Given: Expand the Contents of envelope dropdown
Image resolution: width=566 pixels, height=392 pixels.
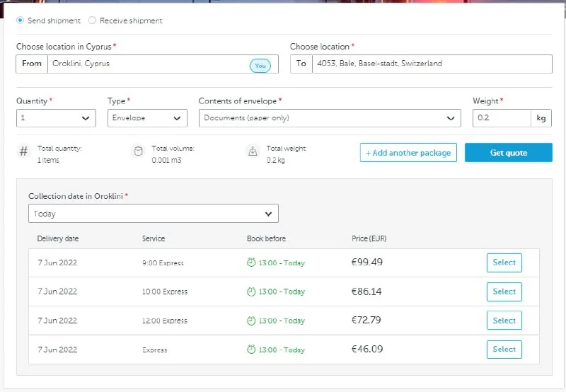Looking at the screenshot, I should (x=329, y=118).
